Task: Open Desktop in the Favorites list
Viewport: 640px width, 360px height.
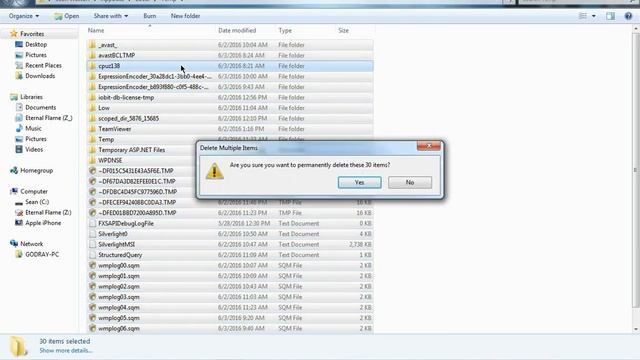Action: pyautogui.click(x=36, y=44)
